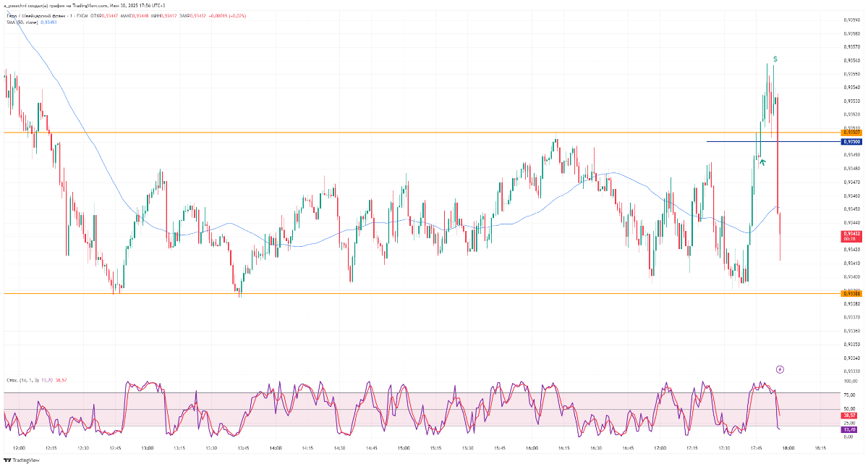Click the red Stochastic value label 38,57
This screenshot has width=868, height=467.
[851, 416]
